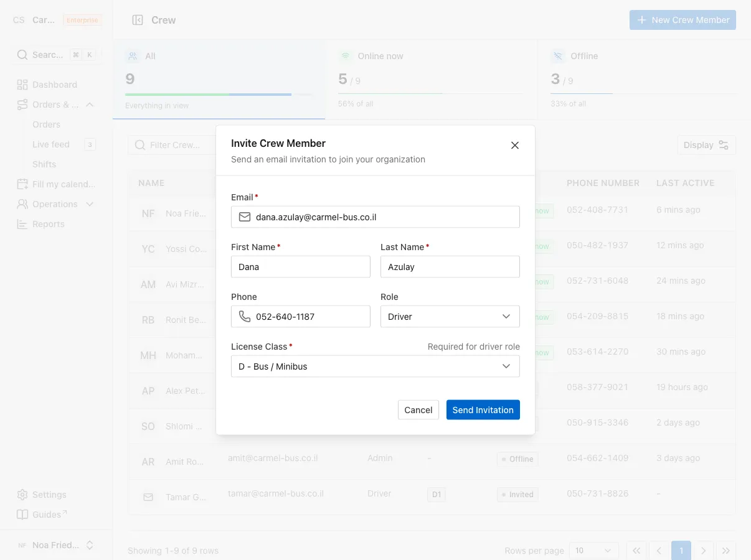Viewport: 751px width, 560px height.
Task: Open Dashboard in the sidebar
Action: [x=56, y=85]
